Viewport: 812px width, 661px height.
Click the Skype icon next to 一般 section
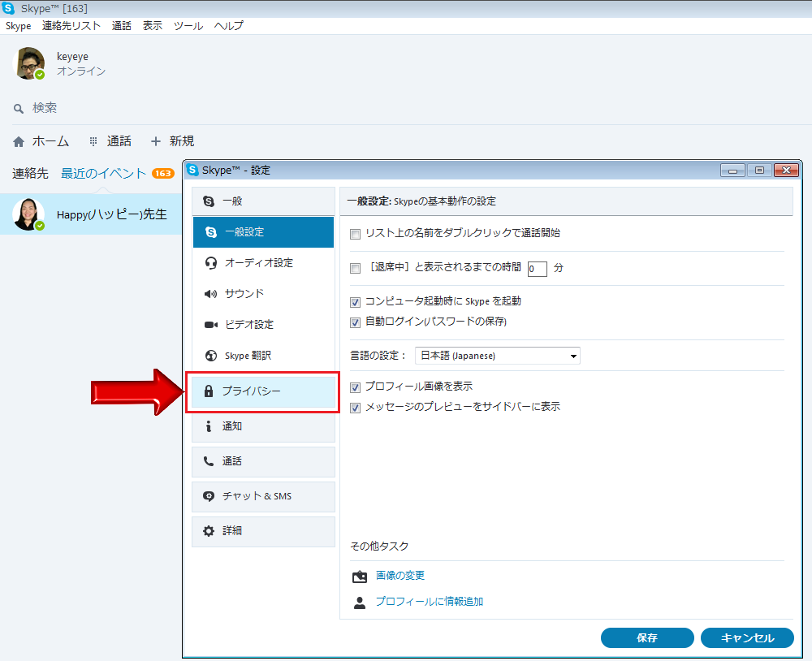pyautogui.click(x=209, y=201)
